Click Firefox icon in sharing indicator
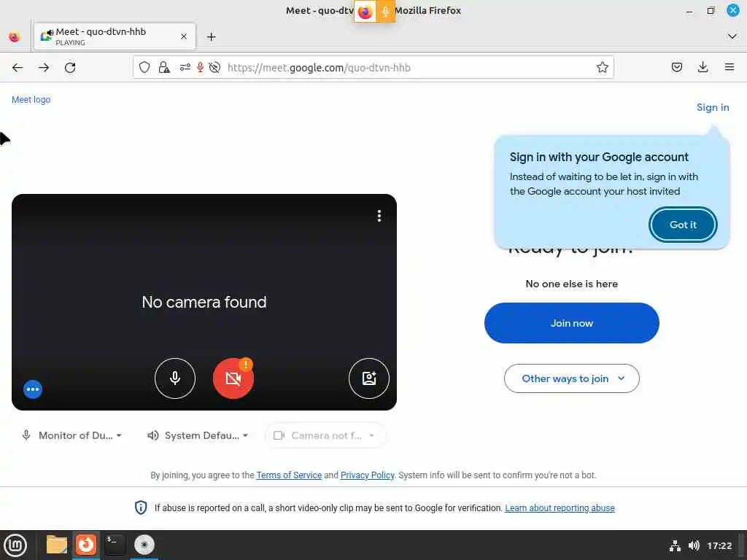 click(365, 11)
